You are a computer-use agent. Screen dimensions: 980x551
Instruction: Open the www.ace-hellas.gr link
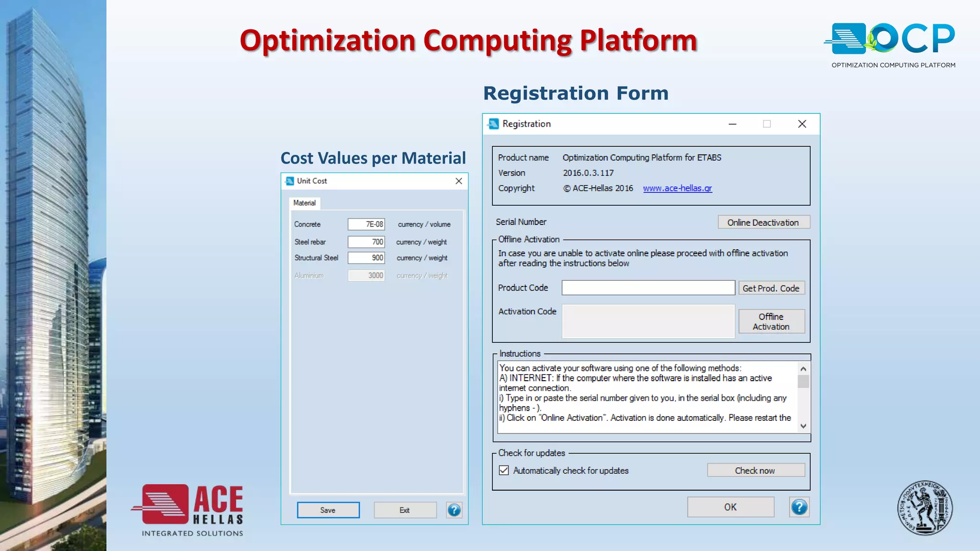(x=677, y=188)
